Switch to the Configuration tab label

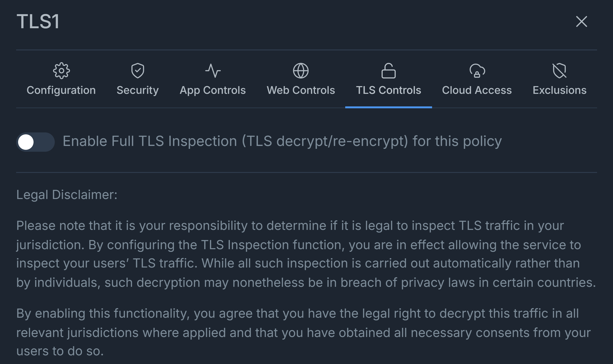[x=61, y=90]
